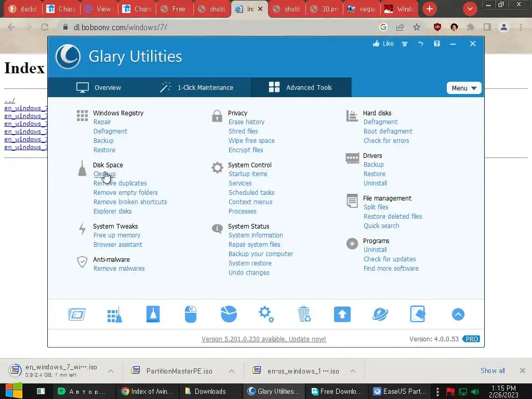The height and width of the screenshot is (399, 532).
Task: Switch to EaseUS Partition taskbar item
Action: pos(400,391)
